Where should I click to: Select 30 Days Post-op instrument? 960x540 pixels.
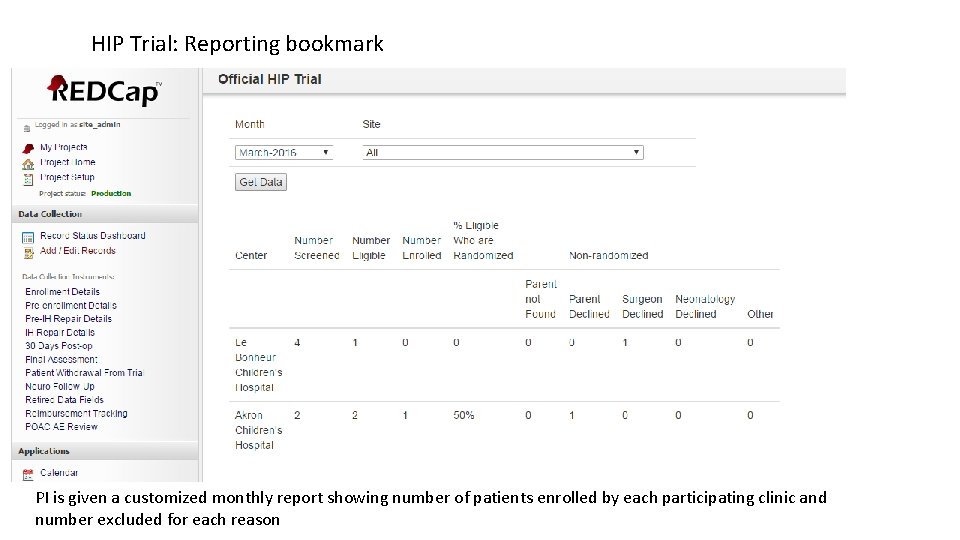point(59,346)
